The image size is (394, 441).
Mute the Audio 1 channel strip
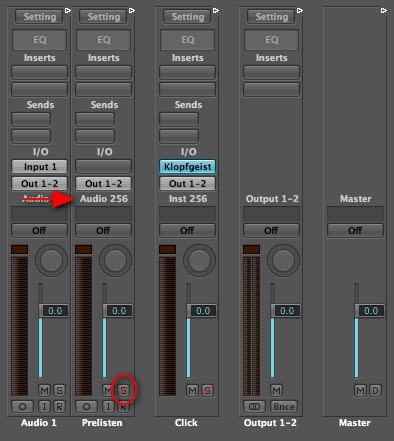44,390
